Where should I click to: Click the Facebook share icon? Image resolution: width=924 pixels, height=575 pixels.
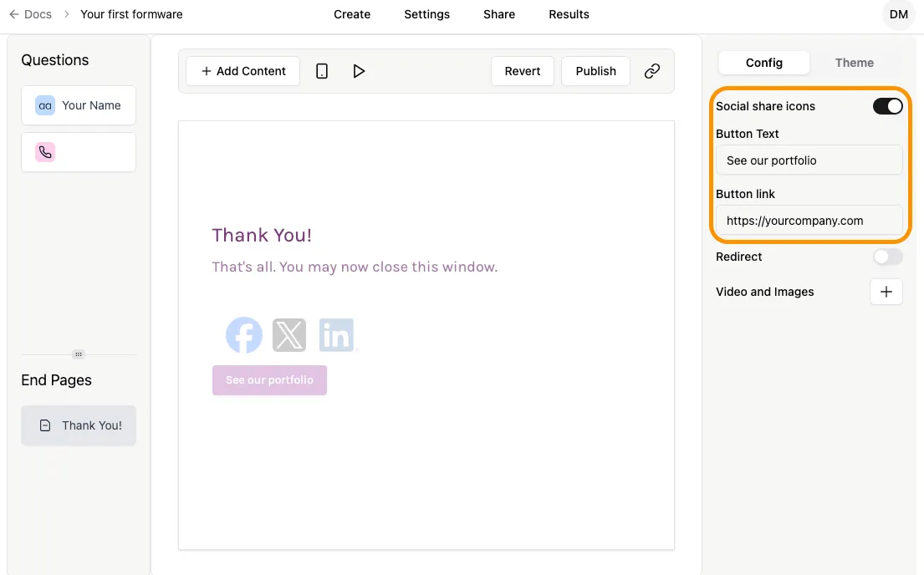(x=243, y=334)
